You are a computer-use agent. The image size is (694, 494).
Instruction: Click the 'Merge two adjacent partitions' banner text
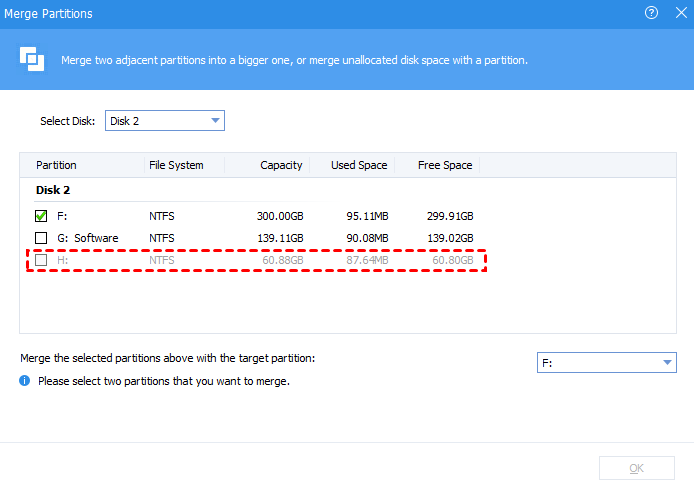(294, 60)
